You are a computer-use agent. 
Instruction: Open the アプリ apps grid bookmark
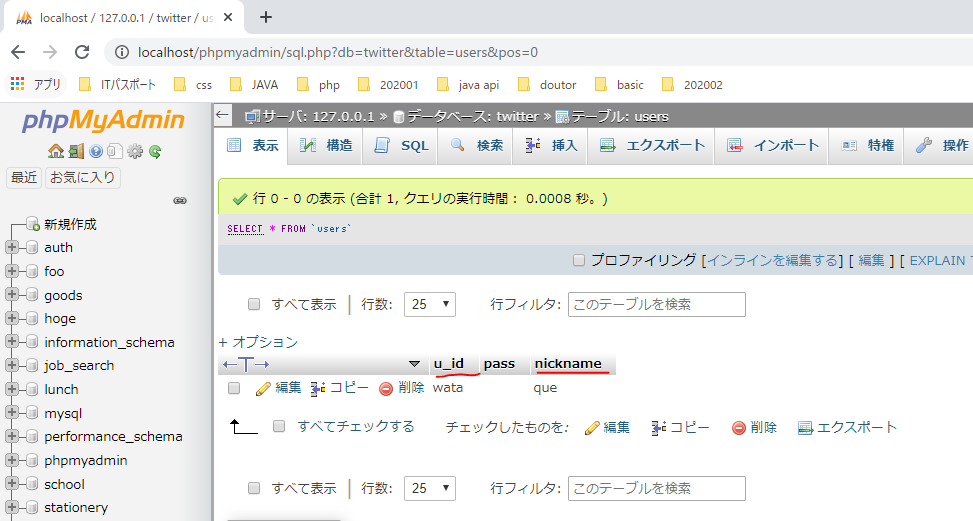35,84
